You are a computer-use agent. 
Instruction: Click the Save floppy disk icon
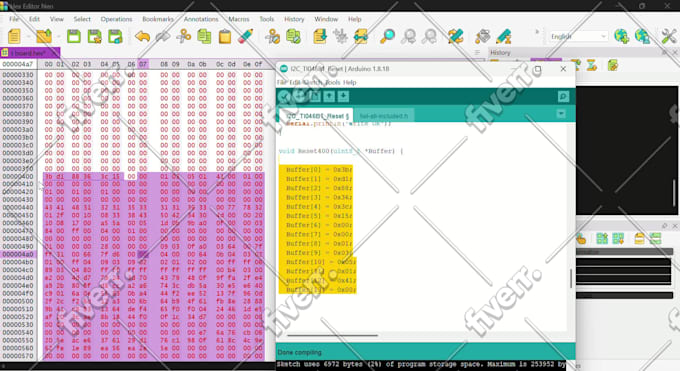coord(74,36)
